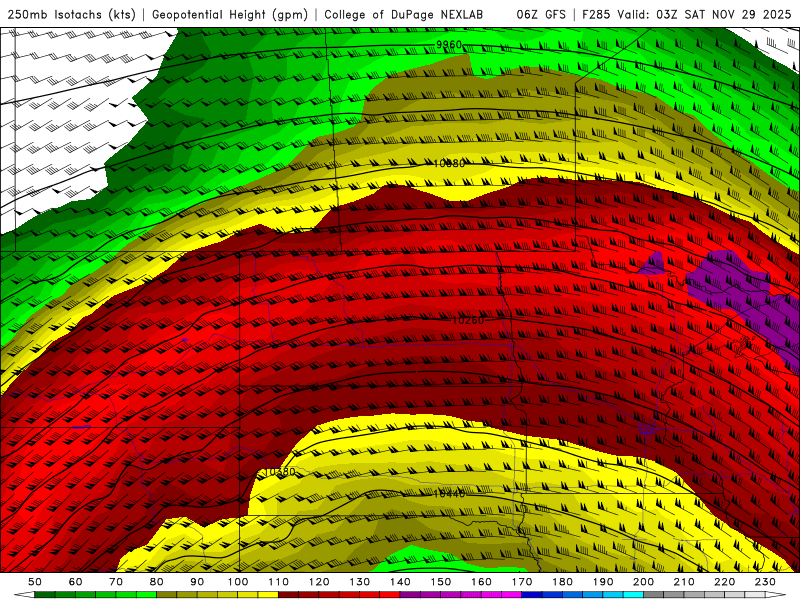Click the 80 value on the color scale
Screen dimensions: 800x600
(157, 582)
